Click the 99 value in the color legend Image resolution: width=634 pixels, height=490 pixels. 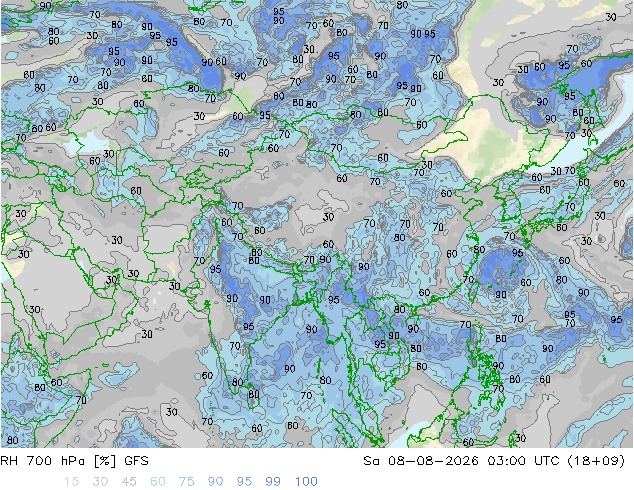point(273,482)
